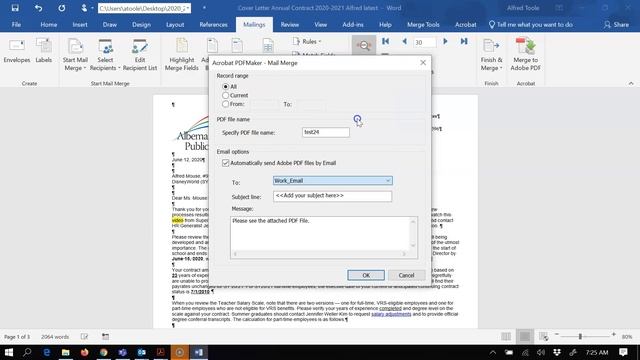Collapse the ribbon with the chevron
This screenshot has height=360, width=640.
[631, 83]
